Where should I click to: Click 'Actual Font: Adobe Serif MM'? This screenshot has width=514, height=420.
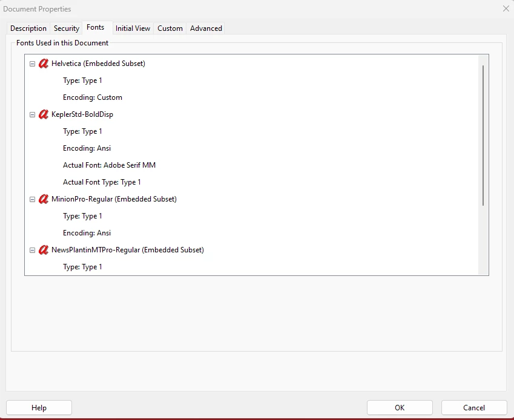click(109, 165)
